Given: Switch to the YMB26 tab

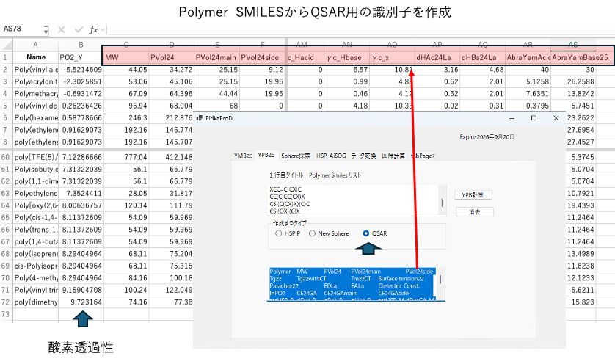Looking at the screenshot, I should (243, 156).
